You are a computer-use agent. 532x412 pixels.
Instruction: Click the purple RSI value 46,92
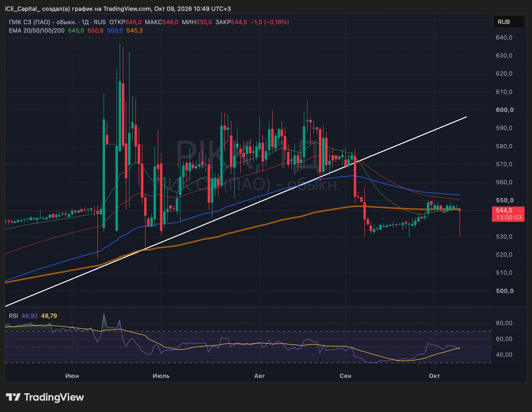click(x=29, y=316)
